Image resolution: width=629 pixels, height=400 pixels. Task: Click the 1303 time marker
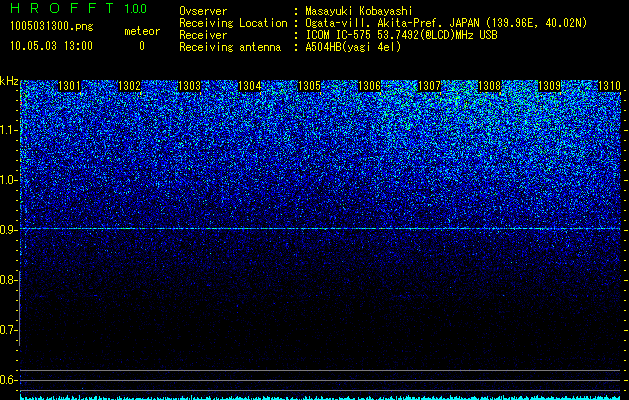click(x=189, y=86)
